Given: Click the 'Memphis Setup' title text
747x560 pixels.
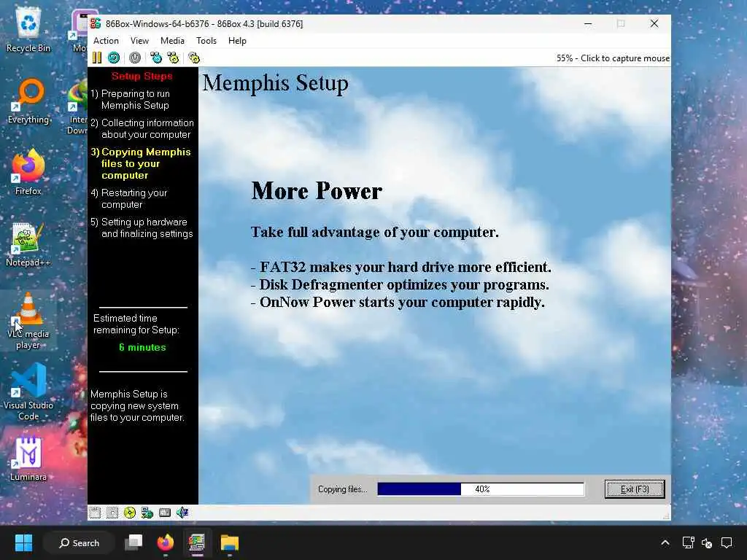Looking at the screenshot, I should [x=275, y=83].
